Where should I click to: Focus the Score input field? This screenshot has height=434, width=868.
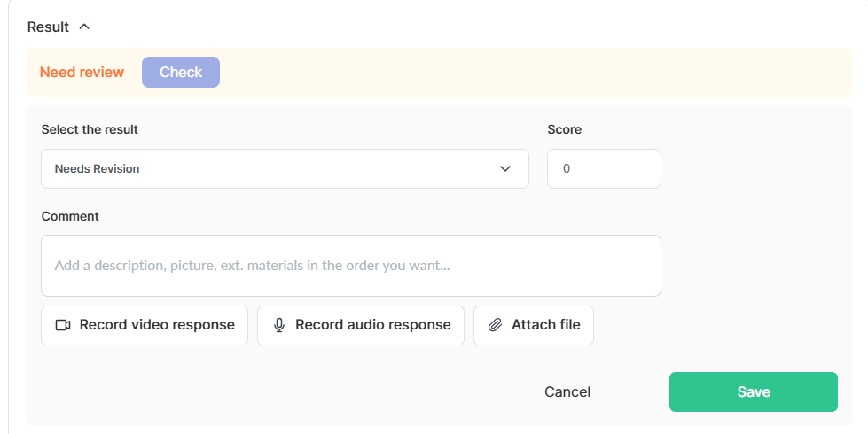603,168
